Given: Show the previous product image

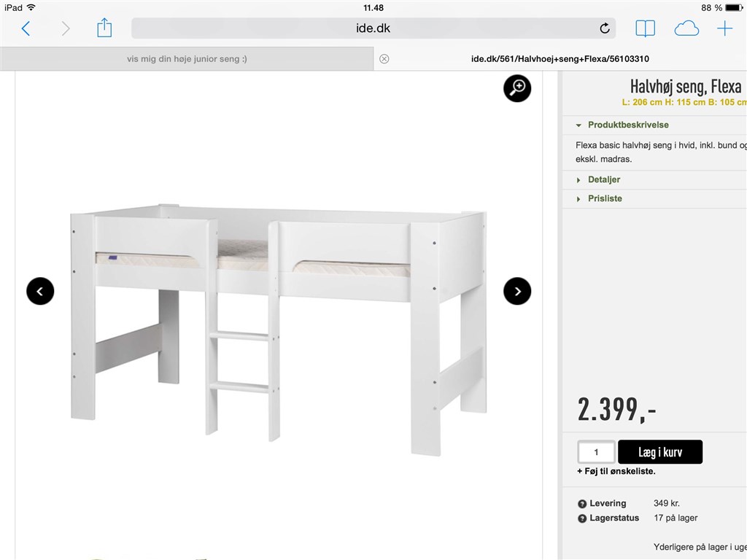Looking at the screenshot, I should 40,291.
